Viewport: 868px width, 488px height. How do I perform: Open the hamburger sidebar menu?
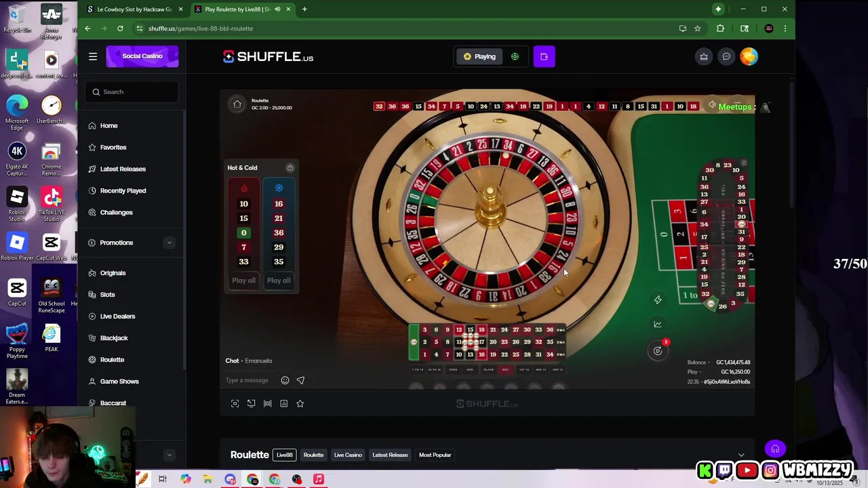point(93,56)
